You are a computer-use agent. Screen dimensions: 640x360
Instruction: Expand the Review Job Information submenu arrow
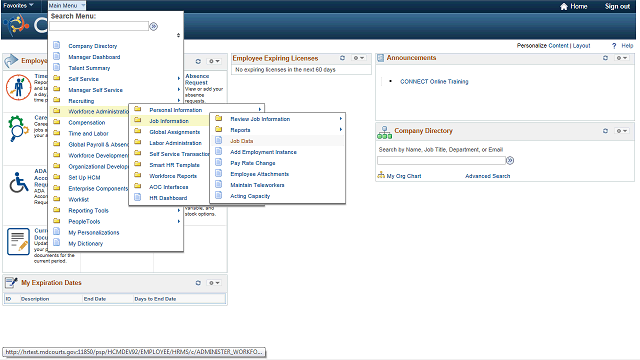[x=341, y=119]
